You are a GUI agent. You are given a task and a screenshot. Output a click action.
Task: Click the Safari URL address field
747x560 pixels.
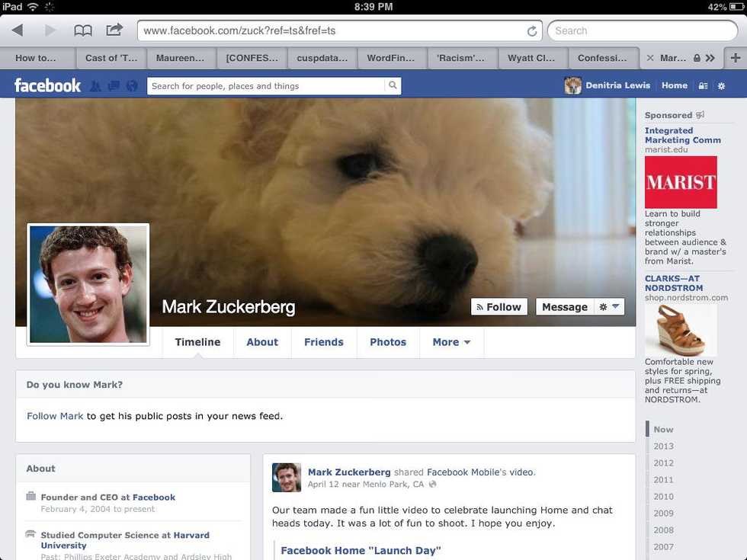[334, 31]
